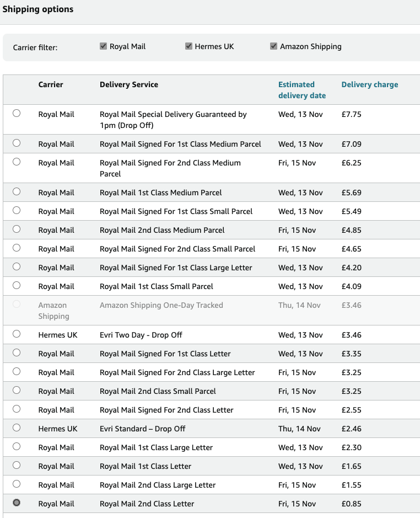The image size is (420, 518).
Task: Click Evri Two Day - Drop Off text
Action: coord(141,335)
